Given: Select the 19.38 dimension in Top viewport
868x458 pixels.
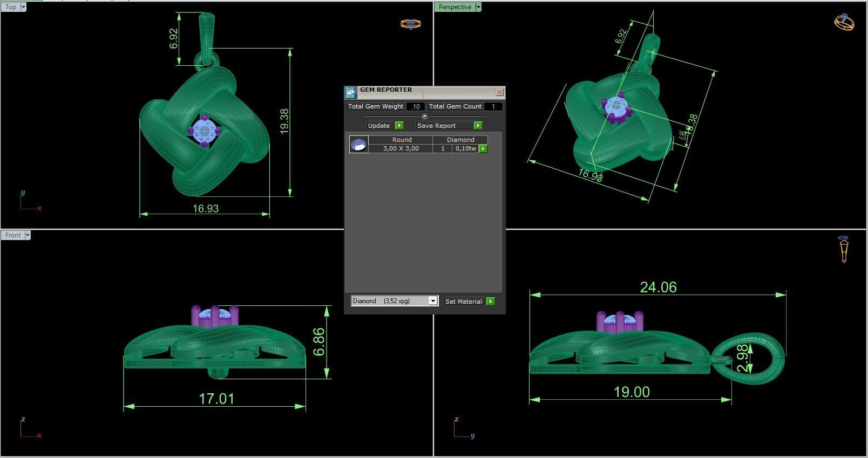Looking at the screenshot, I should tap(284, 121).
